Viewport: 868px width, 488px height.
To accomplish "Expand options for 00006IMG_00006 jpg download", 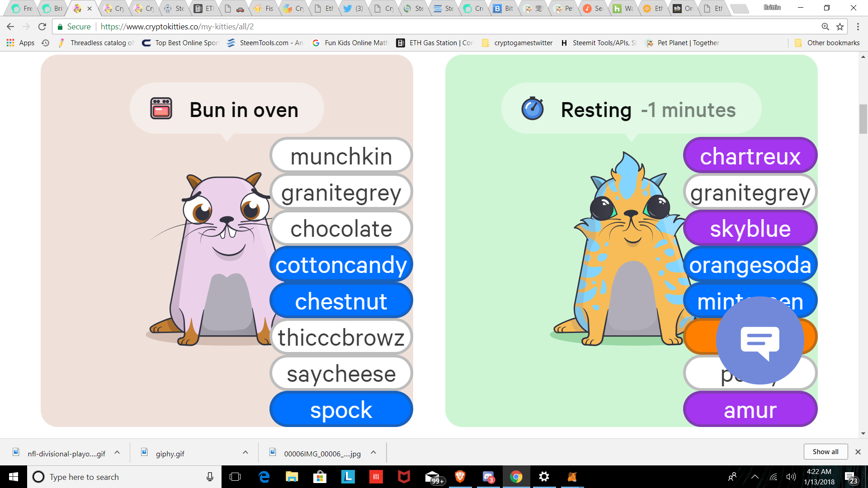I will (373, 452).
